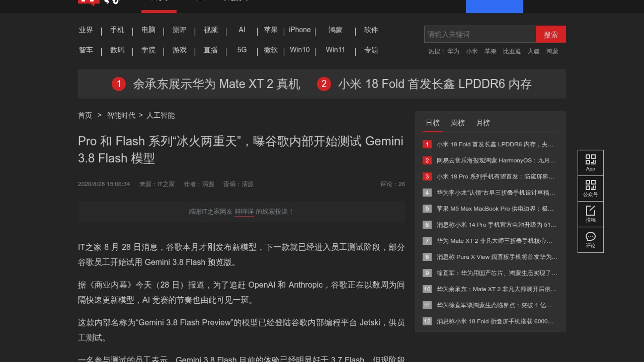Open ranked article 小米 18 Fold 首发长鑫 in 日榜 list

[x=495, y=144]
